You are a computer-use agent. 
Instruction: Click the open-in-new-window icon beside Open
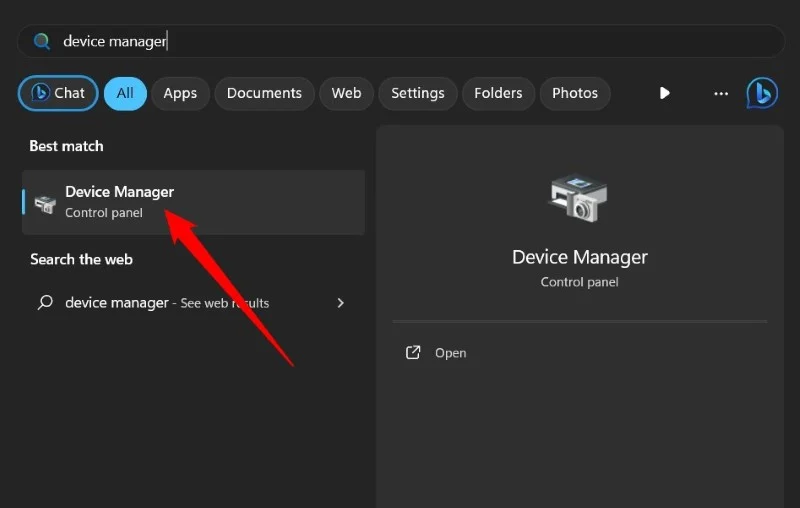tap(413, 353)
